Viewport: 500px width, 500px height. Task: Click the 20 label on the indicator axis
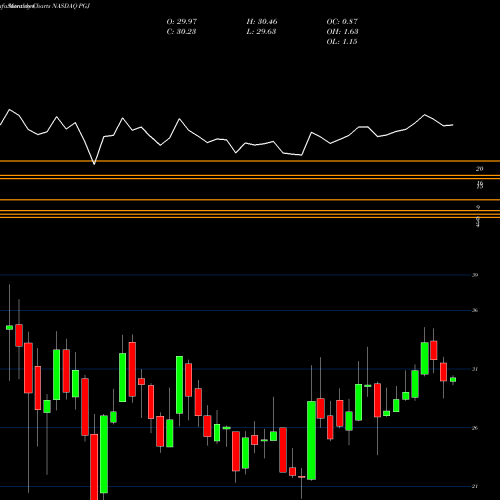tap(479, 169)
